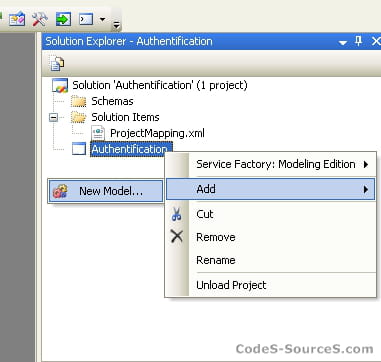Close the Solution Explorer panel
381x362 pixels.
(x=376, y=41)
